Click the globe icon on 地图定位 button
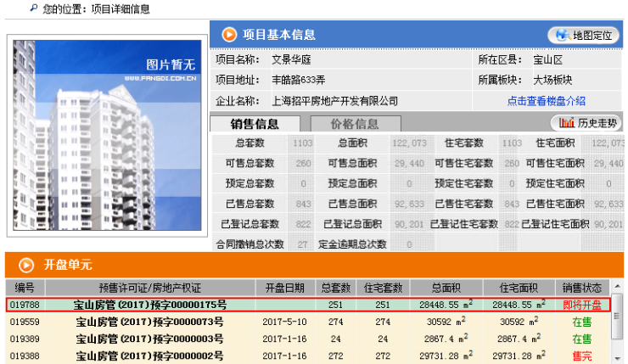This screenshot has height=364, width=628. pyautogui.click(x=561, y=35)
